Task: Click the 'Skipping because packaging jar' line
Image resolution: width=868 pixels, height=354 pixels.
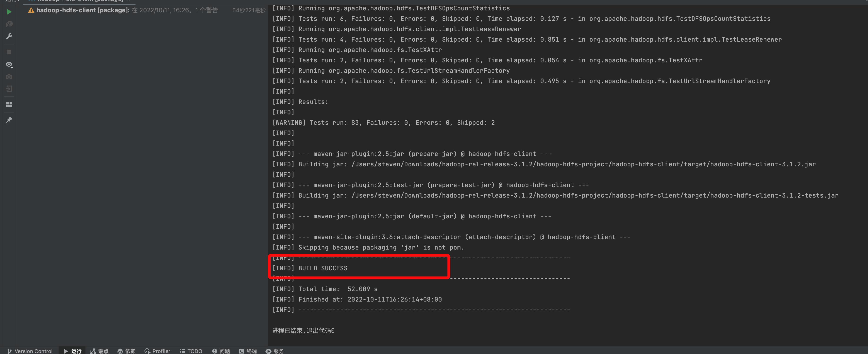Action: click(368, 247)
